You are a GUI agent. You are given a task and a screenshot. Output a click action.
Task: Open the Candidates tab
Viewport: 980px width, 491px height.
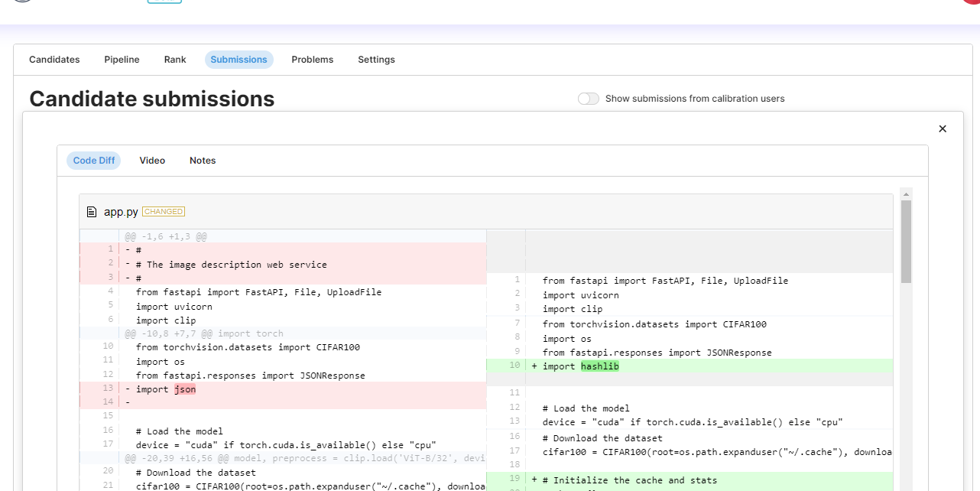[54, 60]
